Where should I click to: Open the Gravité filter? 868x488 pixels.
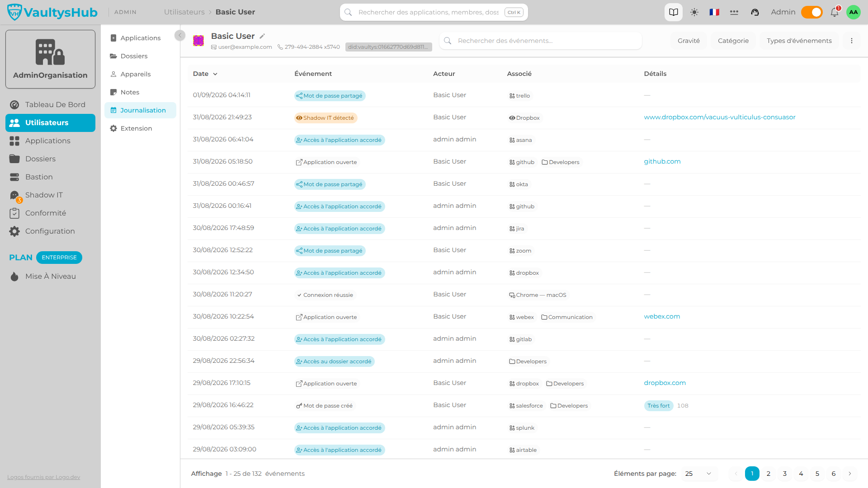click(x=689, y=41)
